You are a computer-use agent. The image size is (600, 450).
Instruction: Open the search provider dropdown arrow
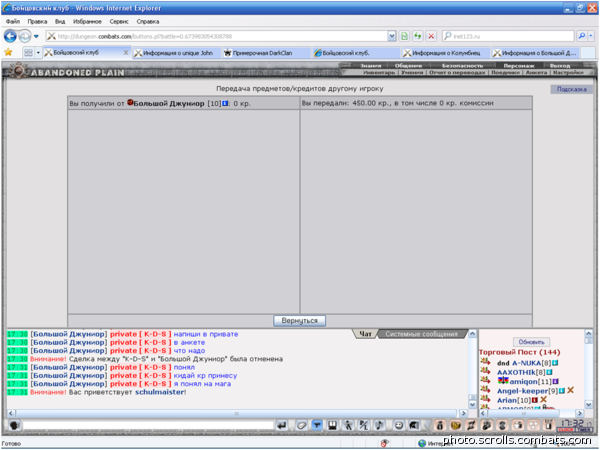click(x=591, y=36)
